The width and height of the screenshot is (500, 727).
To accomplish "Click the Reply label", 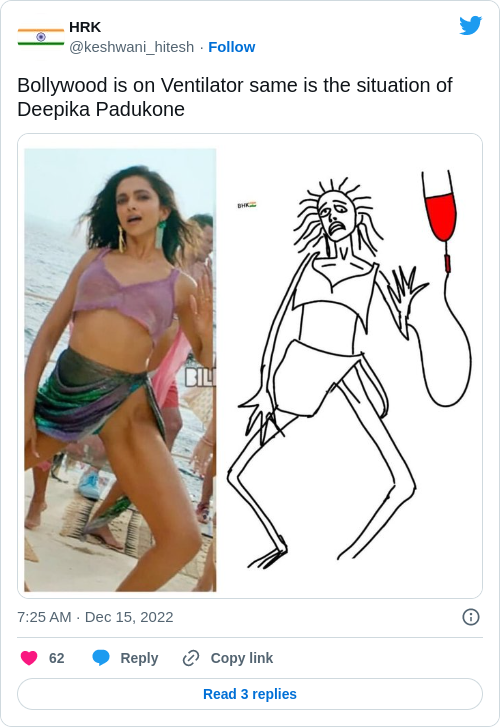I will tap(139, 658).
